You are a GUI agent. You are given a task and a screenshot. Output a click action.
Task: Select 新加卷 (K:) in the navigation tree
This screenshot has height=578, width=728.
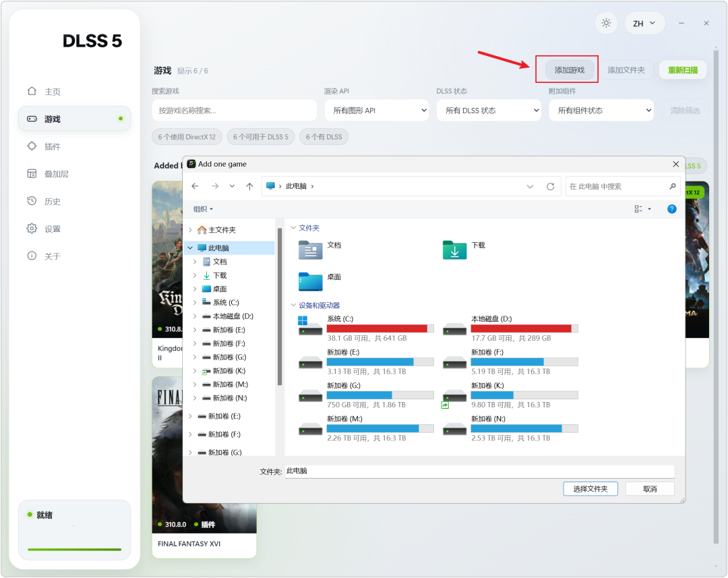click(229, 371)
